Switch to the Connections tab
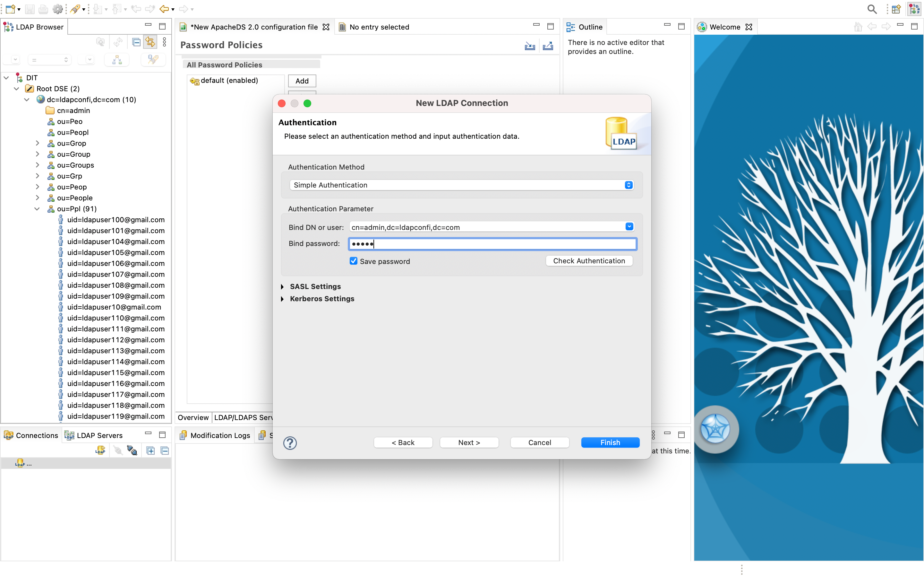924x578 pixels. click(x=31, y=435)
